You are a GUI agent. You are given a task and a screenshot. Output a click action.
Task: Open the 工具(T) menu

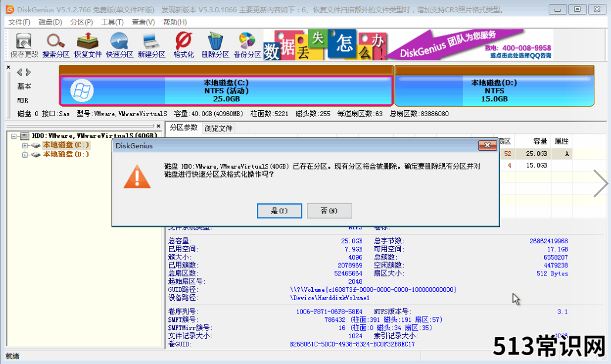(113, 22)
